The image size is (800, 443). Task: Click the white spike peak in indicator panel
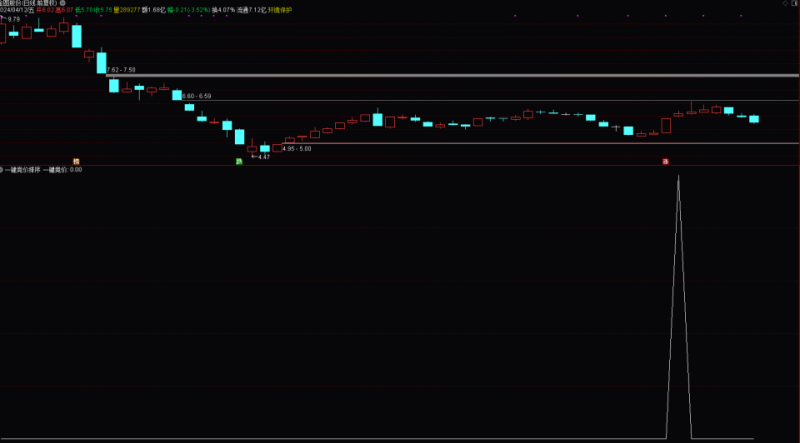pyautogui.click(x=679, y=177)
